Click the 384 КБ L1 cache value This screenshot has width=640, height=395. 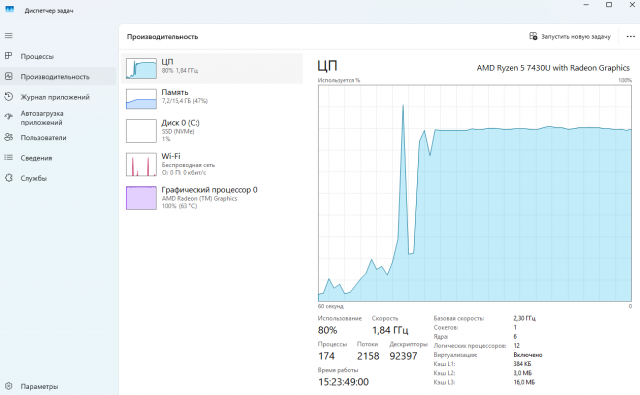tap(522, 364)
